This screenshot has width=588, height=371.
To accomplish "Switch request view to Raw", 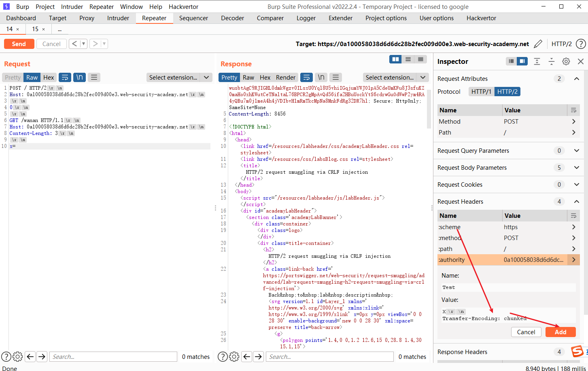I will pos(32,77).
